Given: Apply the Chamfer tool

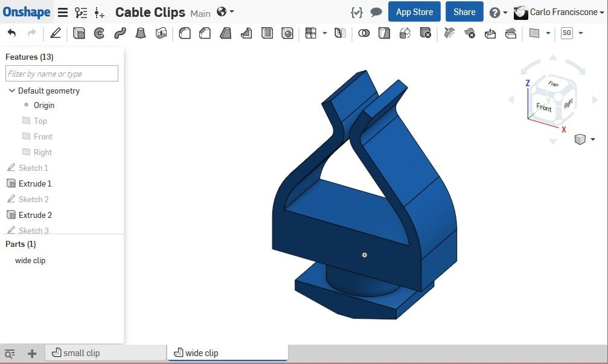Looking at the screenshot, I should (x=205, y=33).
